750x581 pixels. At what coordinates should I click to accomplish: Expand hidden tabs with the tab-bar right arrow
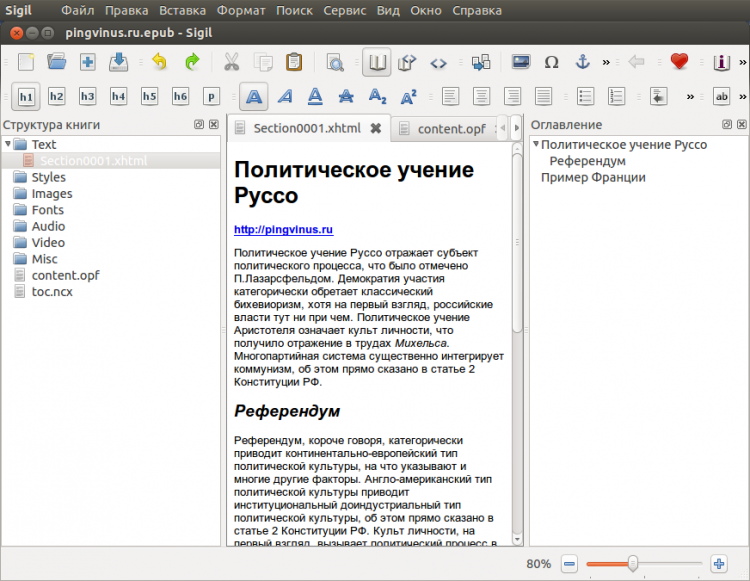coord(516,128)
